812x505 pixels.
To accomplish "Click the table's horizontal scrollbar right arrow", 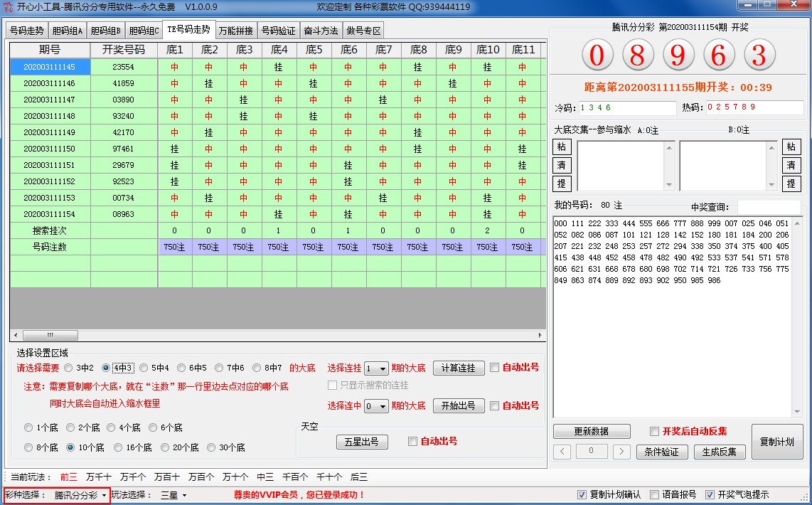I will [x=540, y=335].
